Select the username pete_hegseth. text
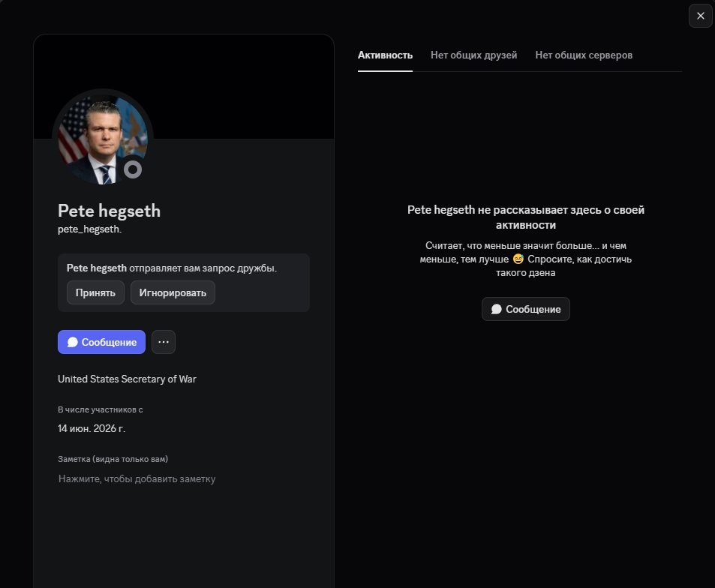This screenshot has width=715, height=588. tap(89, 229)
